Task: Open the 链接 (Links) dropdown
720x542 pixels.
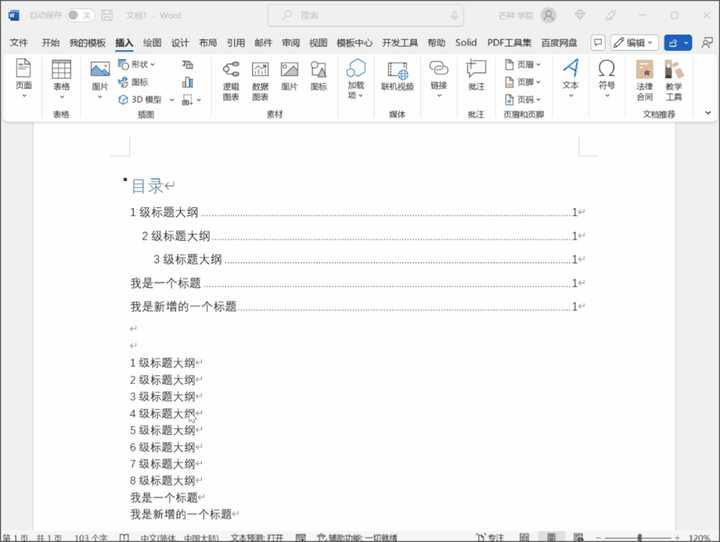Action: coord(439,79)
